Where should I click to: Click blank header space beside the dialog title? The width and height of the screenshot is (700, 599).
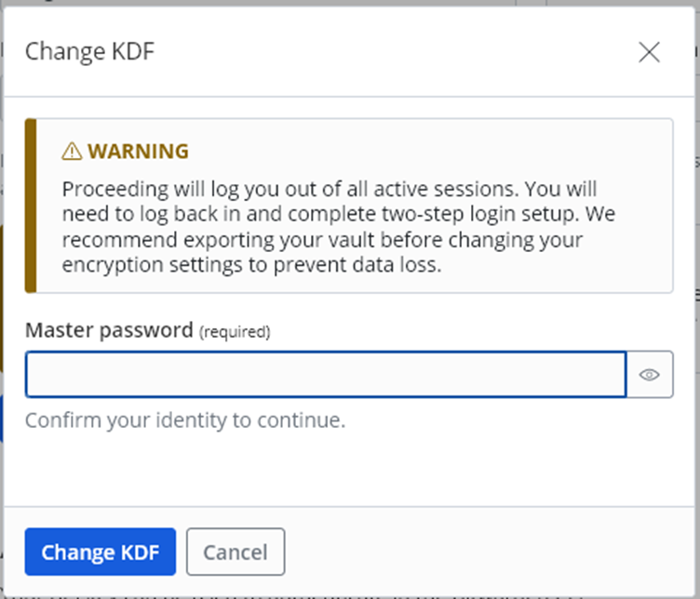click(391, 51)
